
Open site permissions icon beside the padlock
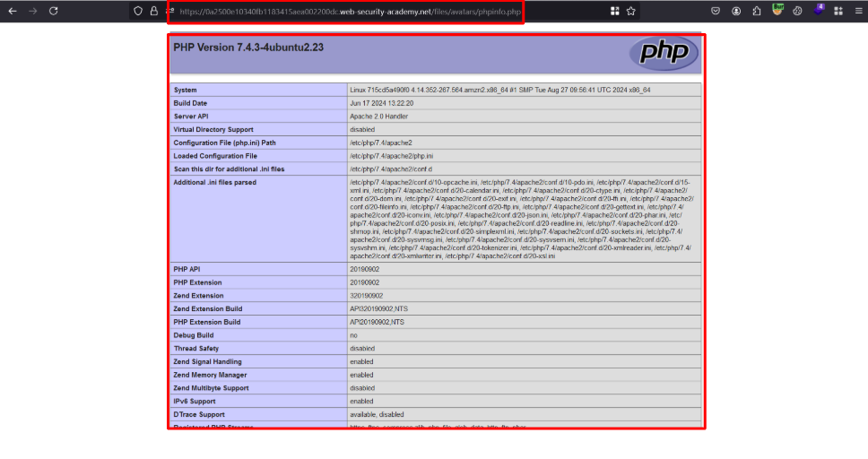[x=170, y=11]
